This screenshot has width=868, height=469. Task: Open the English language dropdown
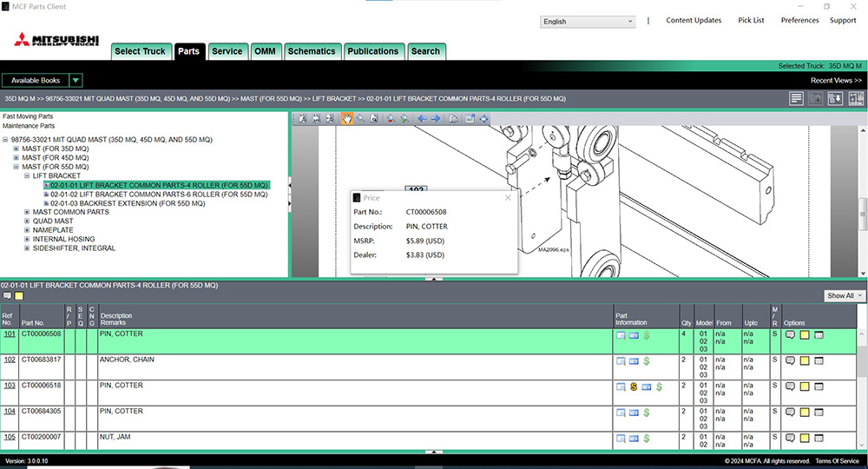pos(588,22)
